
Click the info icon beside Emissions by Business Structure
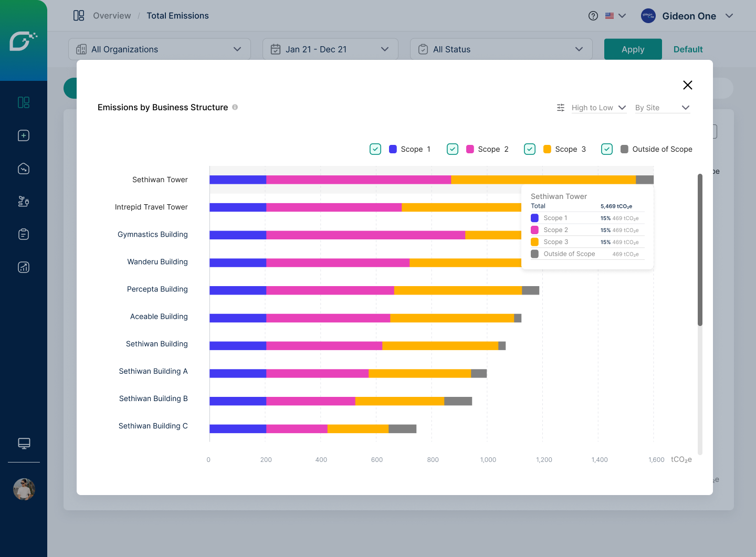pyautogui.click(x=235, y=107)
